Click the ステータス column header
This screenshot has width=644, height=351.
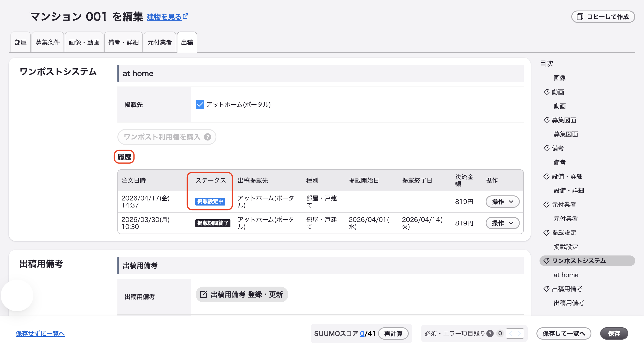click(x=211, y=181)
